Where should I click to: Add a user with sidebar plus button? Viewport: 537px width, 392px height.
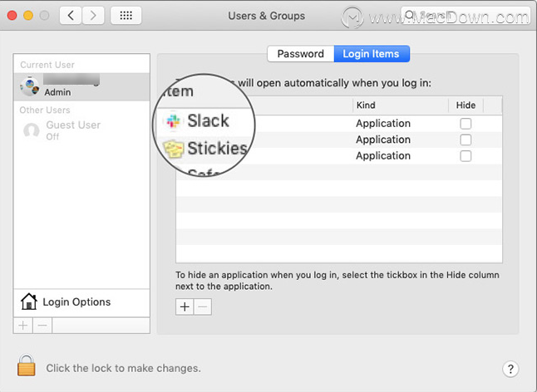(23, 326)
